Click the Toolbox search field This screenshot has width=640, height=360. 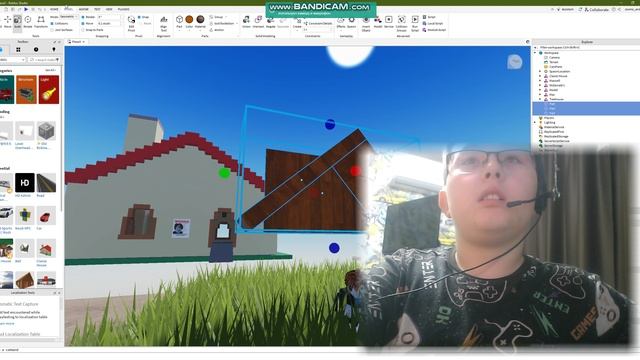(x=44, y=60)
